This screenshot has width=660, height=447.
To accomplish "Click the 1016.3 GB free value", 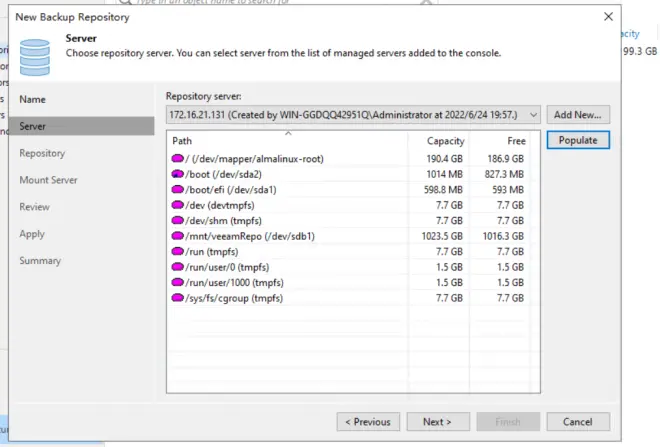I will (x=503, y=236).
